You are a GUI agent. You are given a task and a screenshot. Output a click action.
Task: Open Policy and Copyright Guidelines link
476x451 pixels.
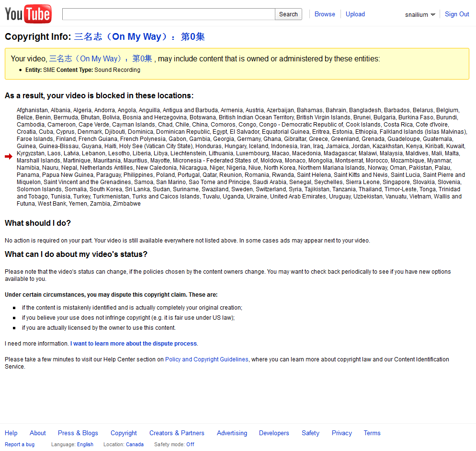pyautogui.click(x=206, y=359)
